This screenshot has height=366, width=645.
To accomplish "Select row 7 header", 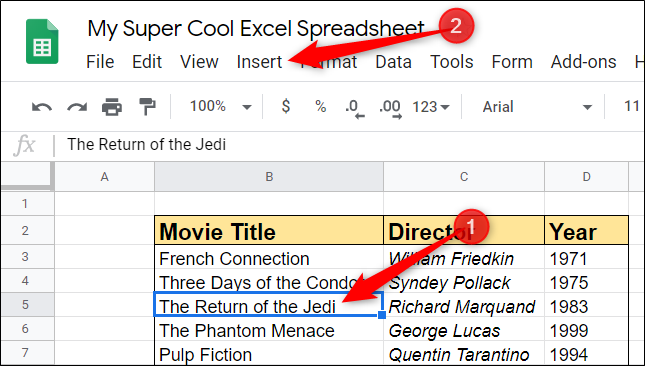I will point(27,352).
